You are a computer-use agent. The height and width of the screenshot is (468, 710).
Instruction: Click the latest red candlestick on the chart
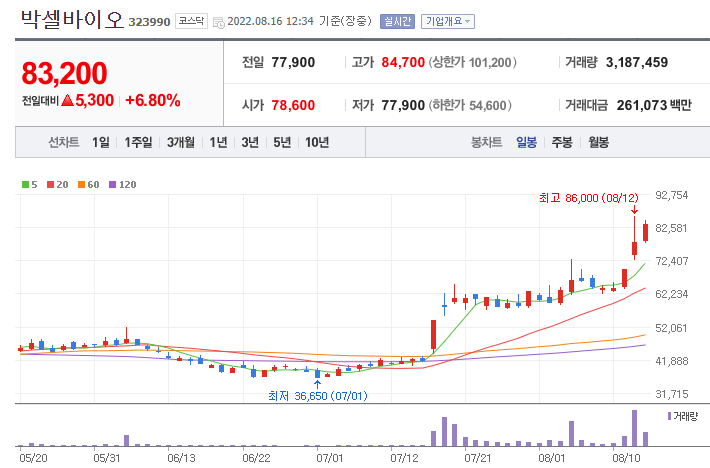coord(645,232)
